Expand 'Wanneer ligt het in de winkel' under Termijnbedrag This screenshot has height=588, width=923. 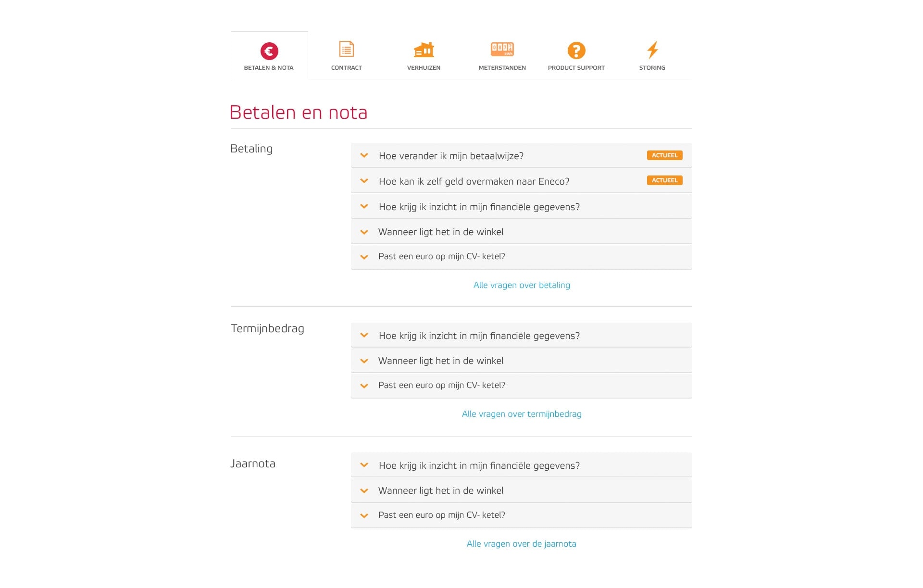(x=441, y=360)
